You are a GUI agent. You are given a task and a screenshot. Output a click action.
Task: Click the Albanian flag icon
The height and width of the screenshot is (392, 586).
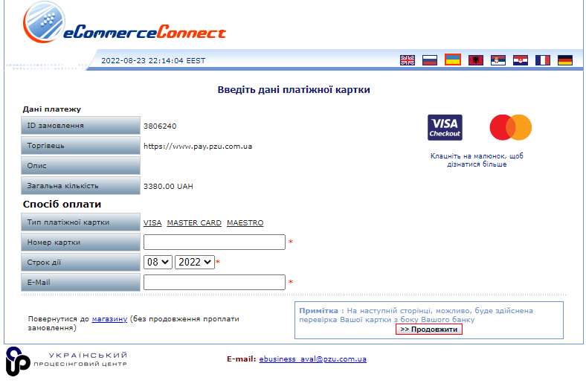click(x=475, y=60)
